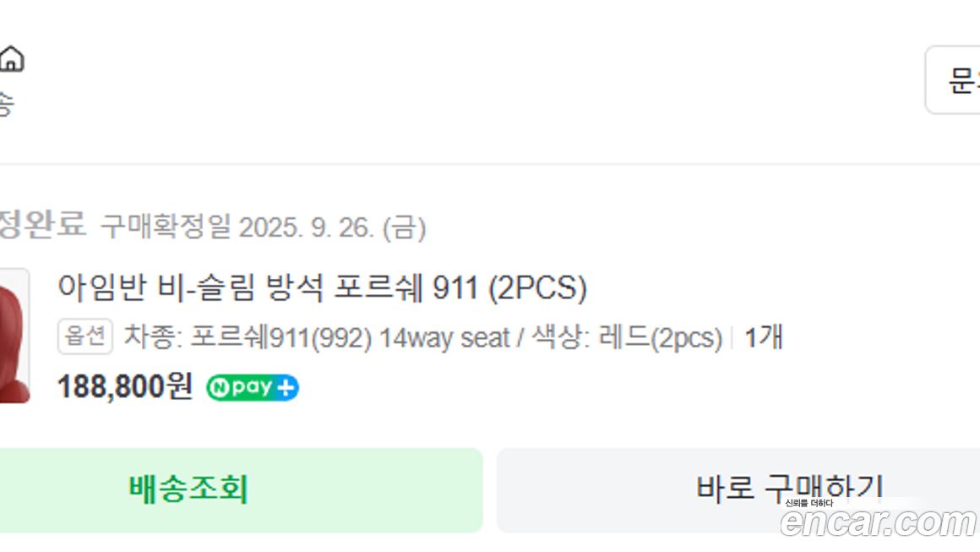Open product title 아임반 비-슬림 방석 포르쉐 911
Viewport: 980px width, 552px height.
[x=322, y=288]
